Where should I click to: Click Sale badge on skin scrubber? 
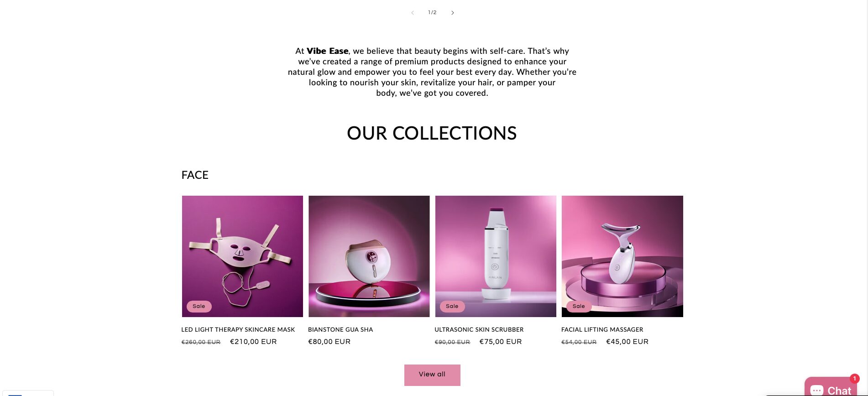pos(452,307)
